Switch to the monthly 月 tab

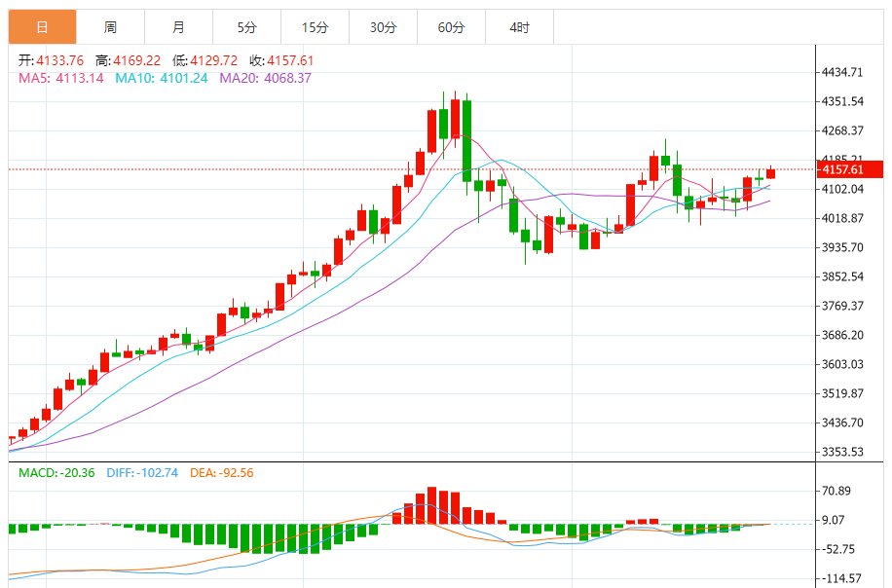tap(178, 26)
